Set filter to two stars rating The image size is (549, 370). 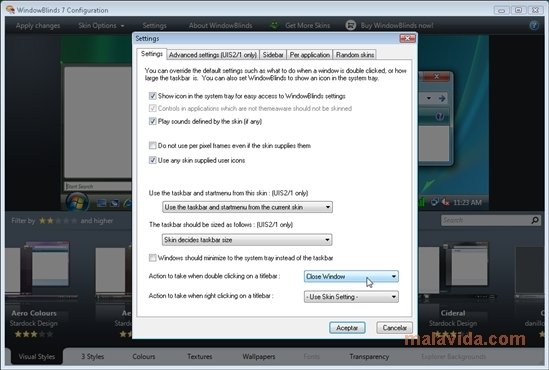[50, 221]
